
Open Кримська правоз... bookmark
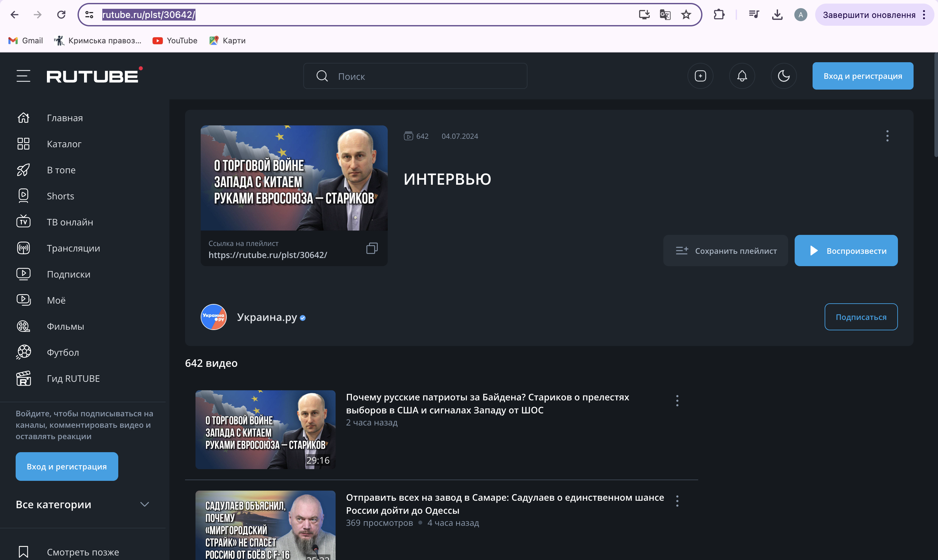click(x=97, y=40)
